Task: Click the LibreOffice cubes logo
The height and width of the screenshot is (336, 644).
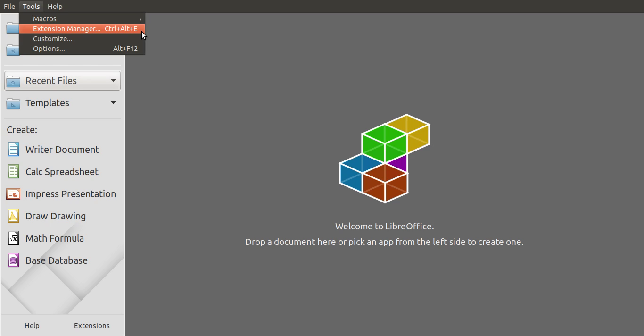Action: [385, 159]
